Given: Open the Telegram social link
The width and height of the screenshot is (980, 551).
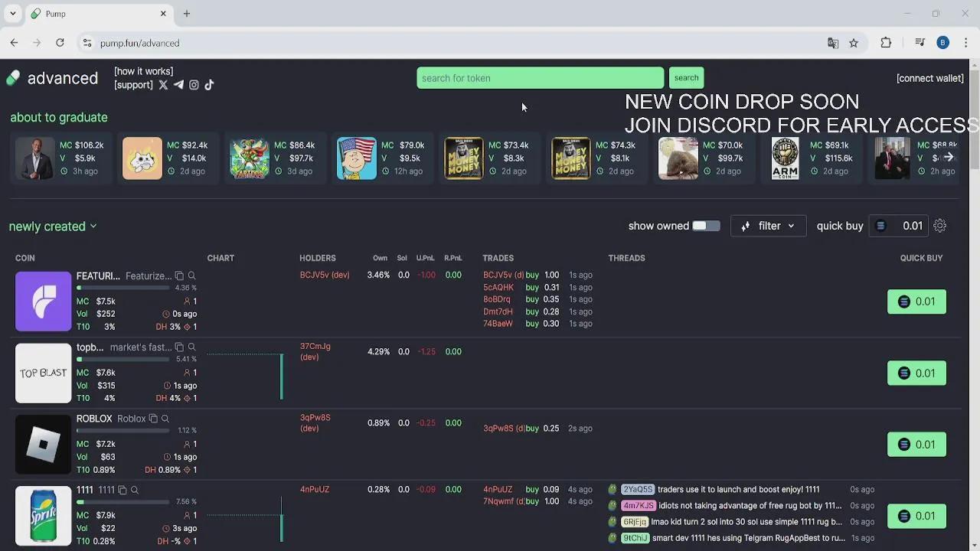Looking at the screenshot, I should click(178, 85).
